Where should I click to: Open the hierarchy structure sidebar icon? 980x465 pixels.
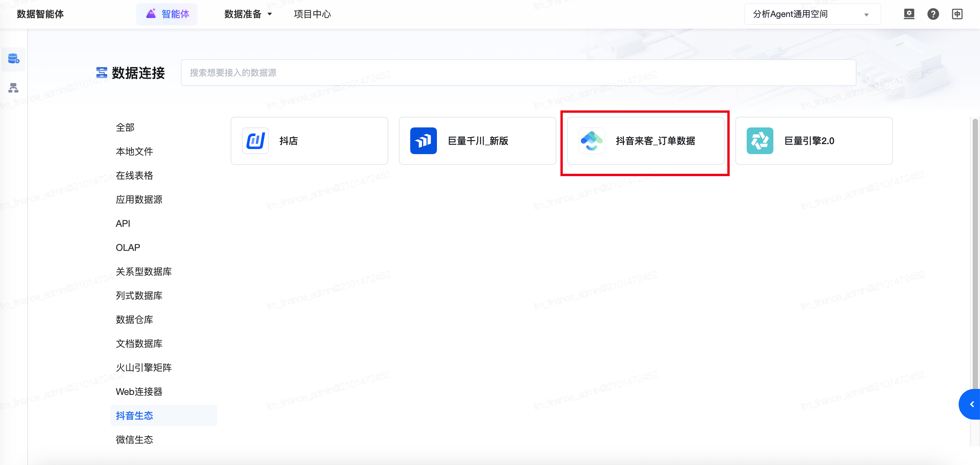[14, 88]
